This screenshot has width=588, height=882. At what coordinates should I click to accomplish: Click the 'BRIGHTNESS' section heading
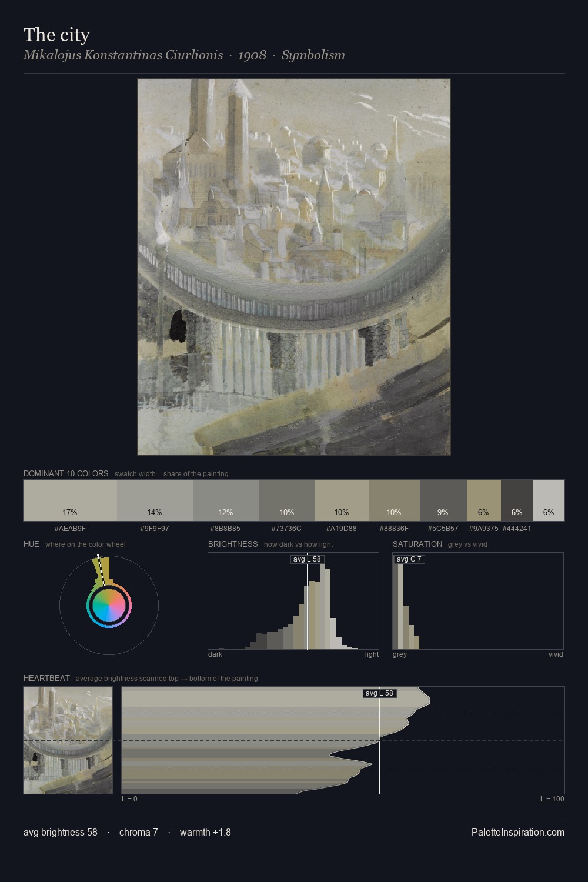(x=233, y=544)
